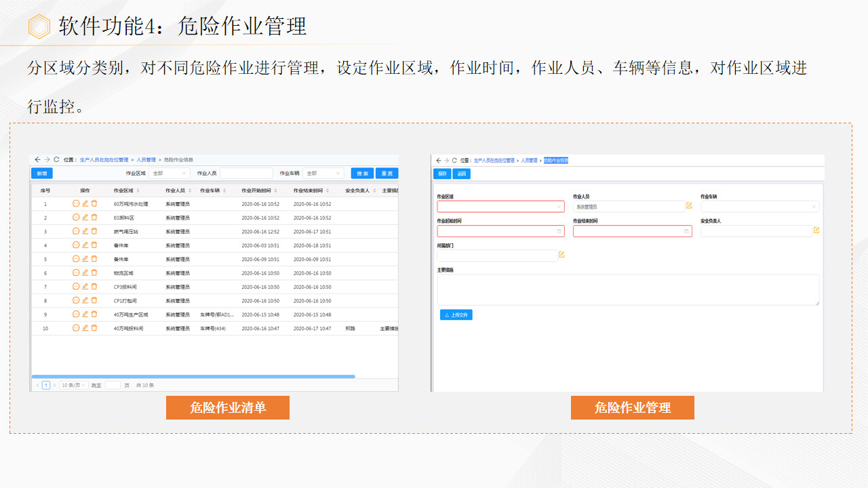Delete the 燃气调压站 entry with trash icon
Screen dimensions: 868x488
click(x=94, y=231)
